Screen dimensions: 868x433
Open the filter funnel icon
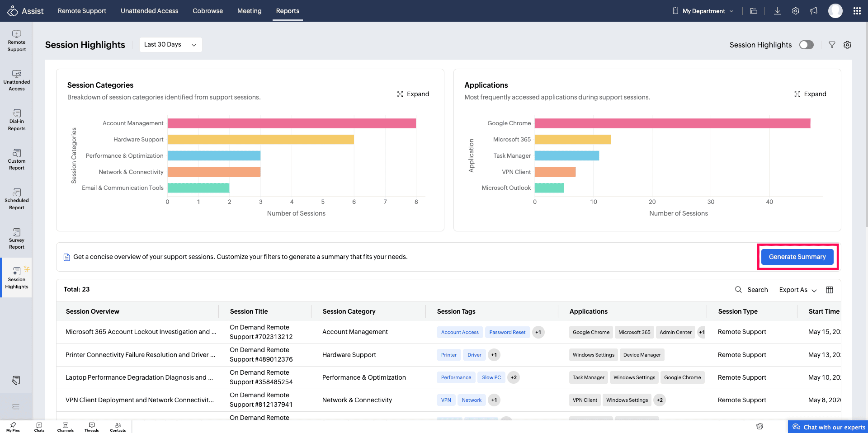[x=832, y=45]
